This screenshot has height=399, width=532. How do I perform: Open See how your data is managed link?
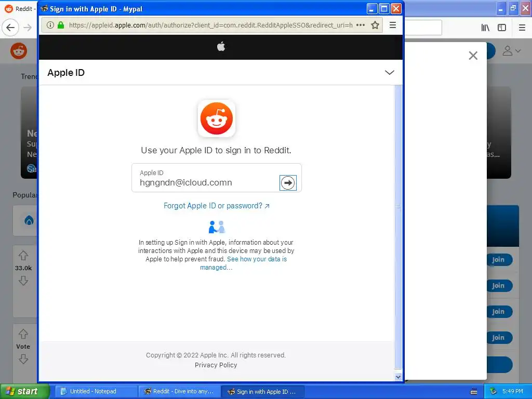pyautogui.click(x=243, y=263)
